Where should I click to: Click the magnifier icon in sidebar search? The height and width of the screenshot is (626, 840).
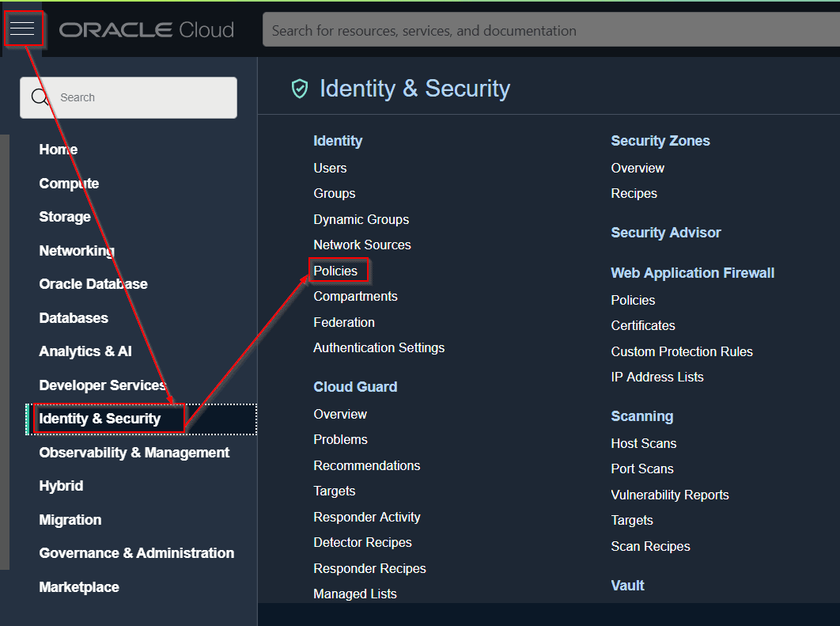point(40,97)
